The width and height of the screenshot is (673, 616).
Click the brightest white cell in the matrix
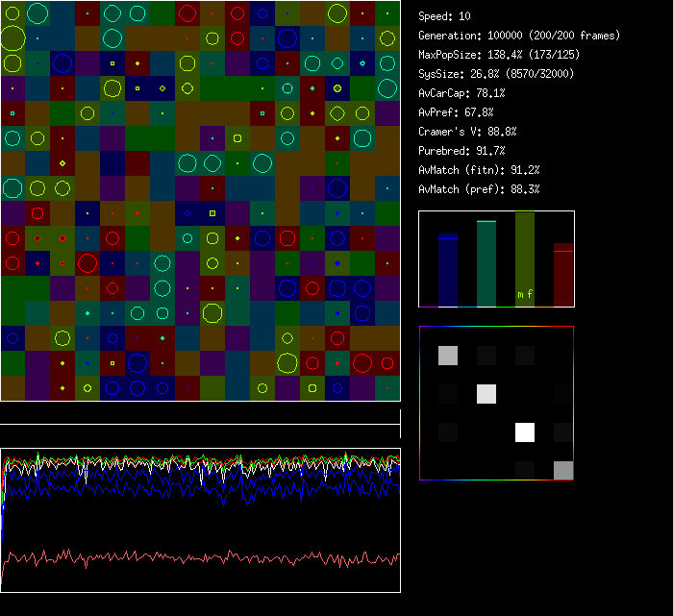coord(525,431)
